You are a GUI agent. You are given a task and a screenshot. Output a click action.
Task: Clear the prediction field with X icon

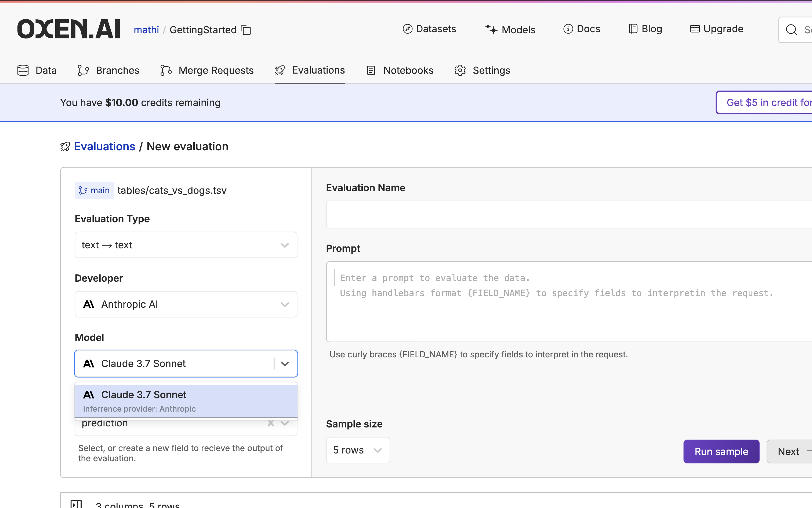tap(271, 423)
